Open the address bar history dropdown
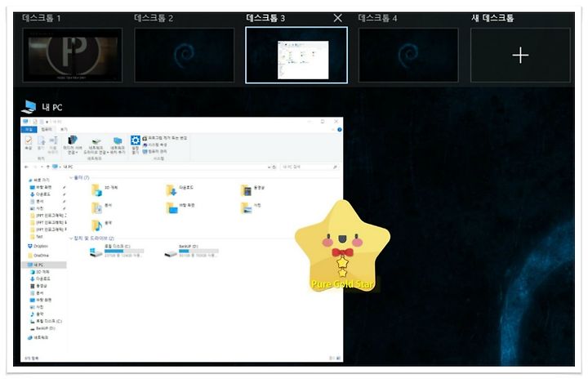Screen dimensions: 588x379 [269, 167]
